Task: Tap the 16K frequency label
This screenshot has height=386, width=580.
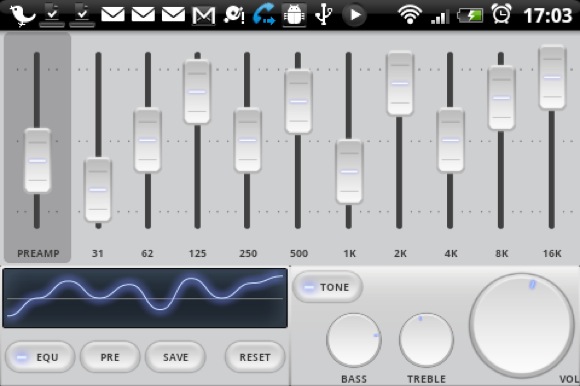Action: [x=552, y=254]
